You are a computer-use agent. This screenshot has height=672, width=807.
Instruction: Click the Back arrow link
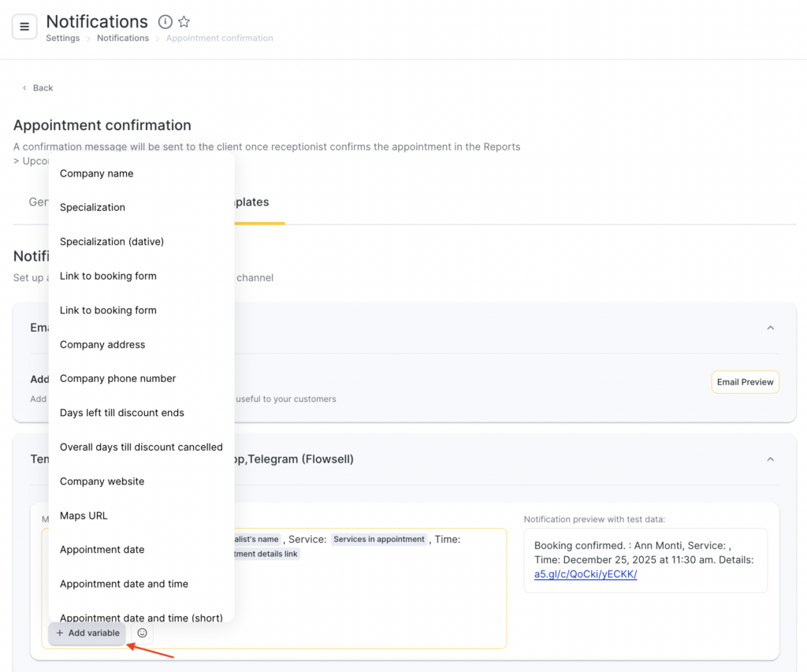[x=37, y=87]
